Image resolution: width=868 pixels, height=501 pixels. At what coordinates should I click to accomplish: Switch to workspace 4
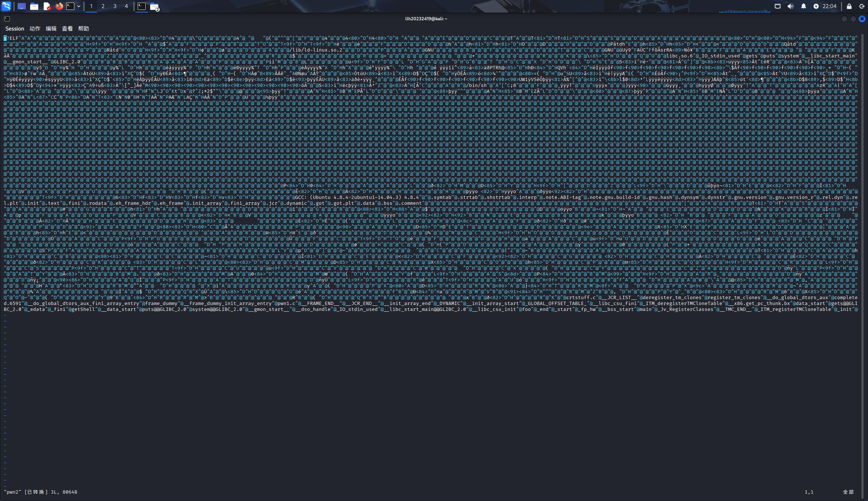(126, 6)
